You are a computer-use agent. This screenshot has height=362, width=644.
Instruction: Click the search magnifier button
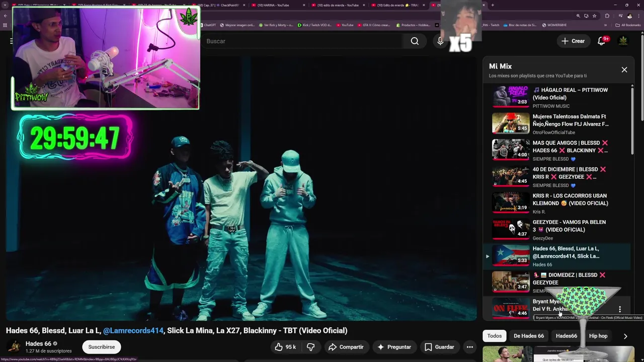[415, 41]
